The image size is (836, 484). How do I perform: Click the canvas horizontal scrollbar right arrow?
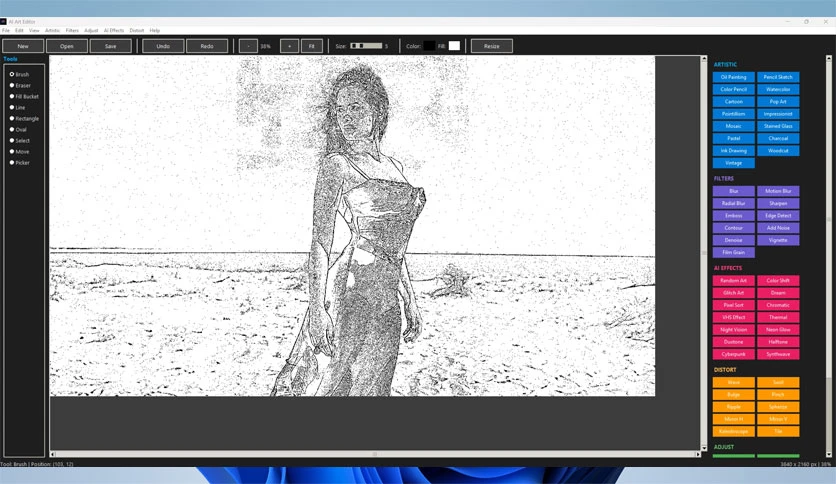(697, 454)
